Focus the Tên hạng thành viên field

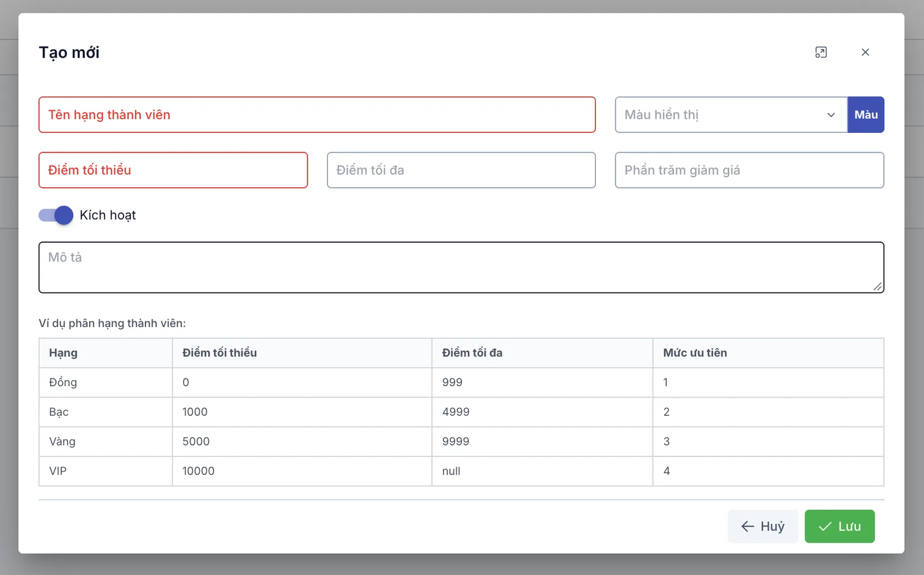317,114
